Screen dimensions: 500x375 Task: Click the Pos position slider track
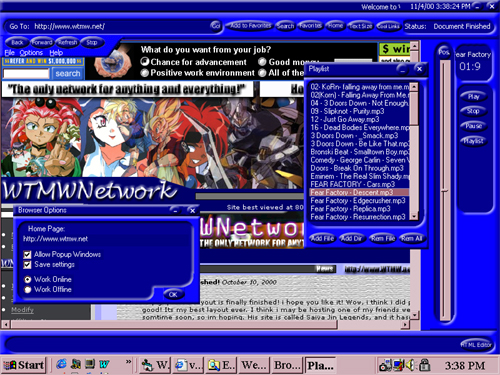tap(445, 190)
